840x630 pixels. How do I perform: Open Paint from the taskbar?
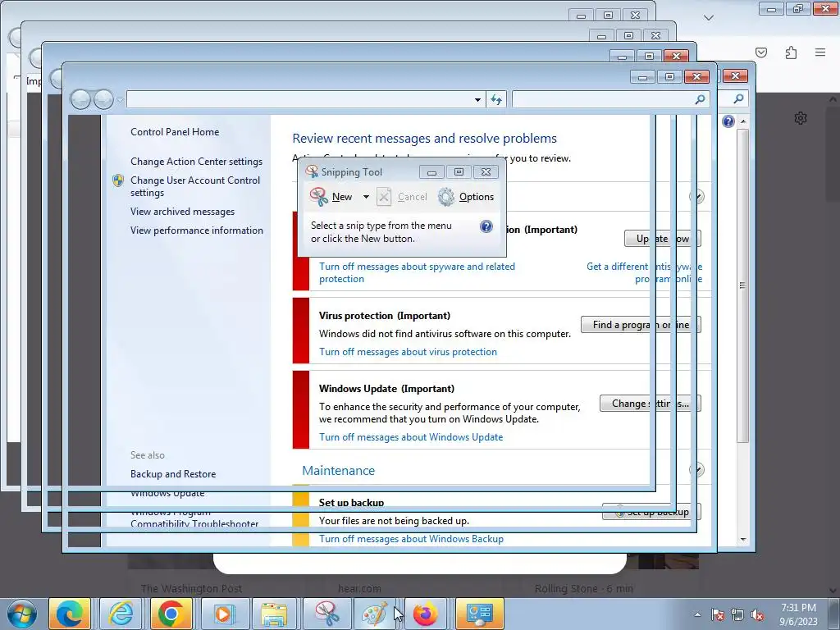(376, 614)
